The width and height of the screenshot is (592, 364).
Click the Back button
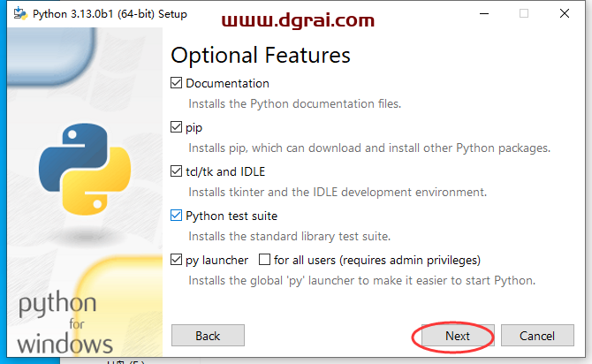(208, 336)
